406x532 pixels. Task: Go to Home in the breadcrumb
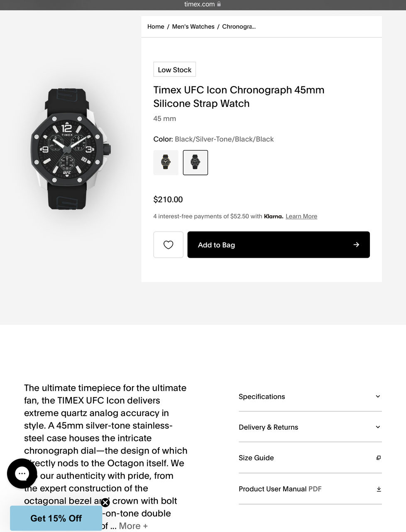click(x=156, y=27)
